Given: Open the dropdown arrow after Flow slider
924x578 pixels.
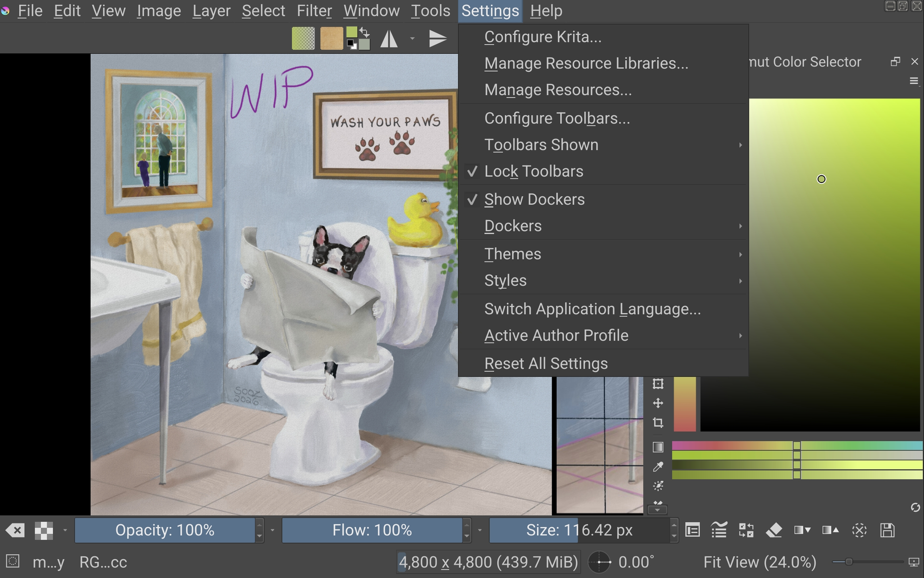Looking at the screenshot, I should tap(480, 530).
